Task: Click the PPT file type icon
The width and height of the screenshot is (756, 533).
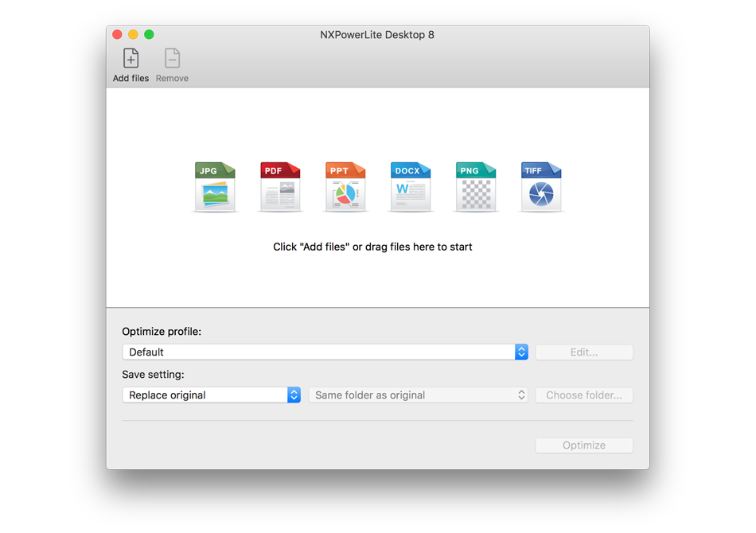Action: (x=345, y=187)
